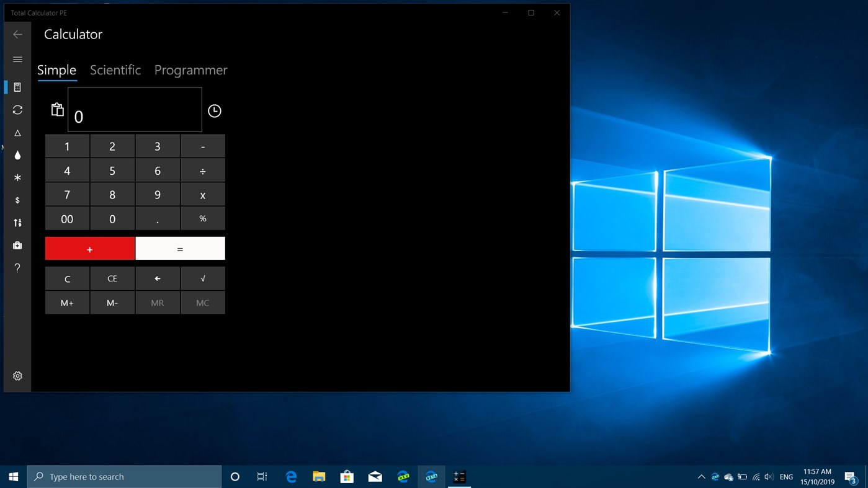868x488 pixels.
Task: Click the up-down arrows sidebar icon
Action: click(x=17, y=223)
